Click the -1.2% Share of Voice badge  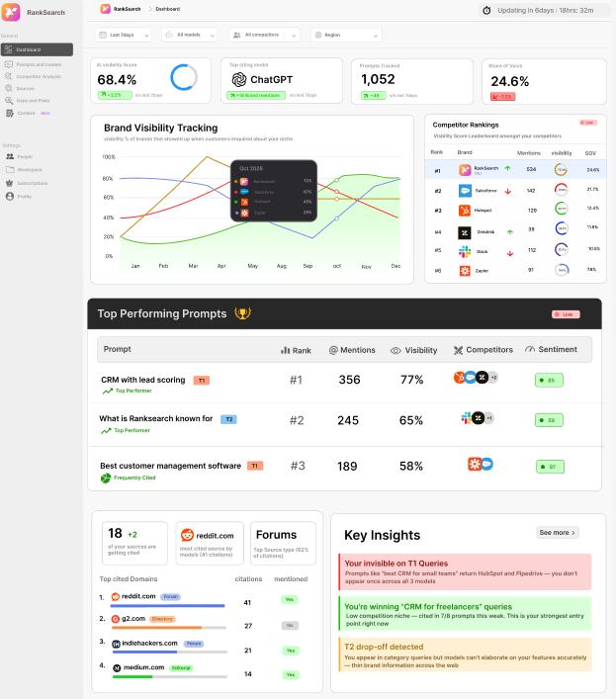(x=502, y=97)
